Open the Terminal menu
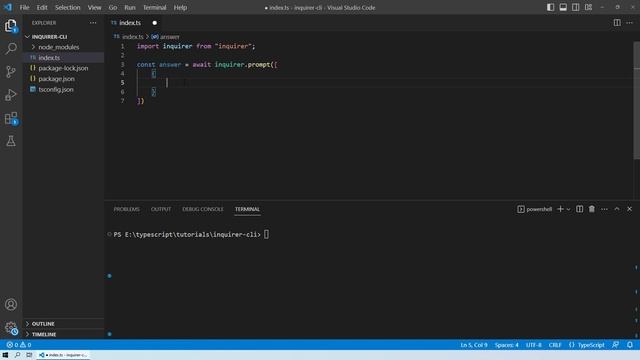This screenshot has height=360, width=640. (155, 7)
